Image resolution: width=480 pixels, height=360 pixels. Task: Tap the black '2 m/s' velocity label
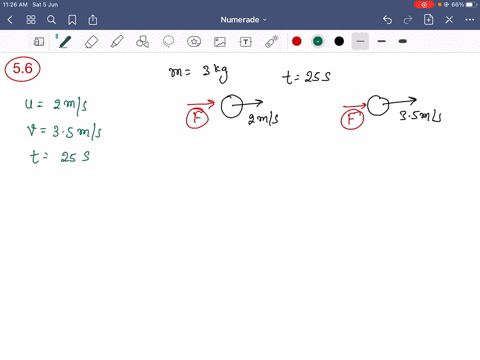263,119
